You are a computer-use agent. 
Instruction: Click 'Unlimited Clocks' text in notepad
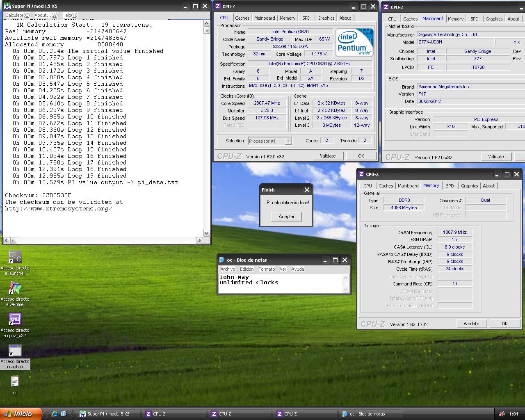coord(249,283)
